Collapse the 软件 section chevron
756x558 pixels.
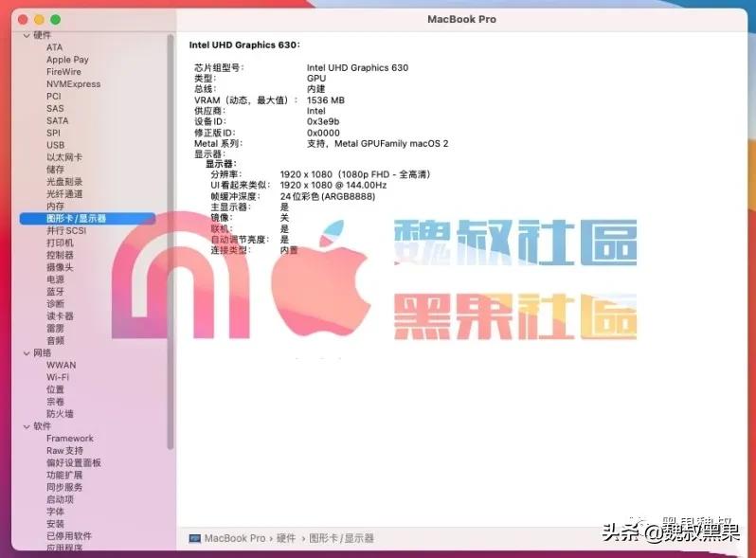27,426
